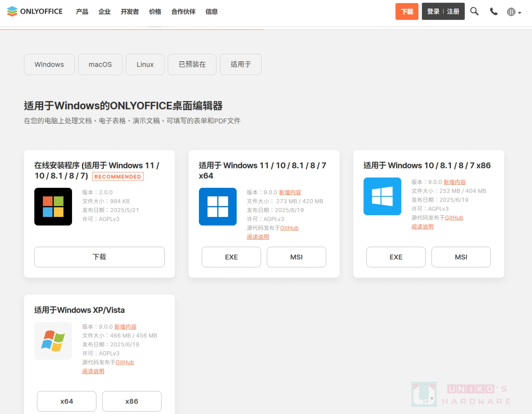Open the 合作伙伴 menu
This screenshot has height=414, width=532.
point(183,12)
